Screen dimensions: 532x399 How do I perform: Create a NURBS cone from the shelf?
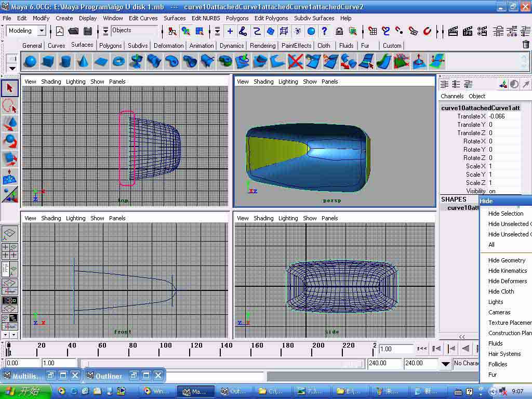click(x=83, y=62)
